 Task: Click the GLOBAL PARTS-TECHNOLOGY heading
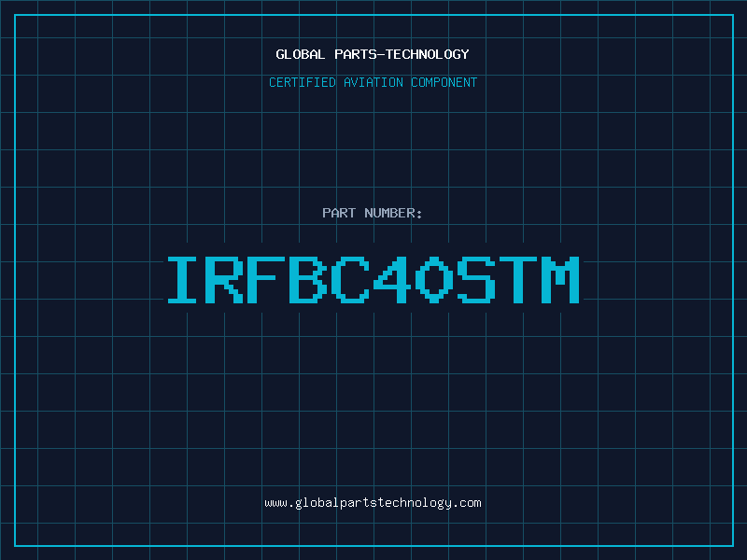[x=373, y=54]
